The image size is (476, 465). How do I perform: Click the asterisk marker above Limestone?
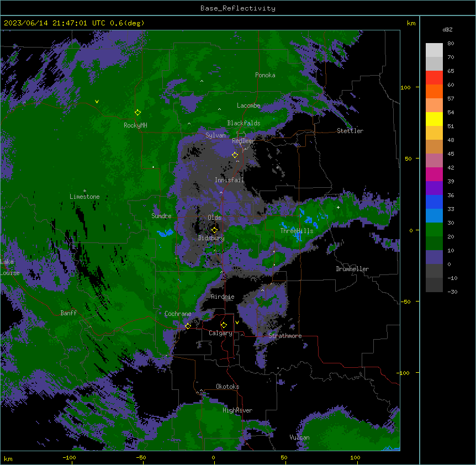[x=84, y=191]
